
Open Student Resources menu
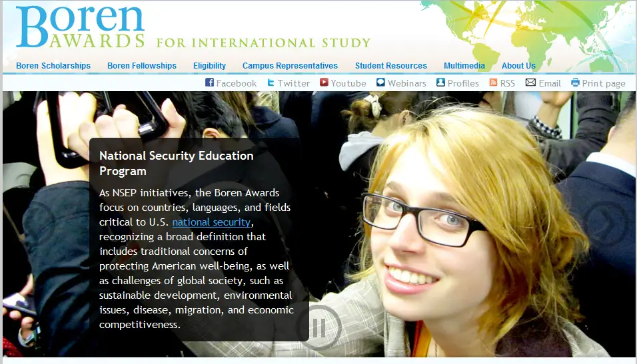391,66
